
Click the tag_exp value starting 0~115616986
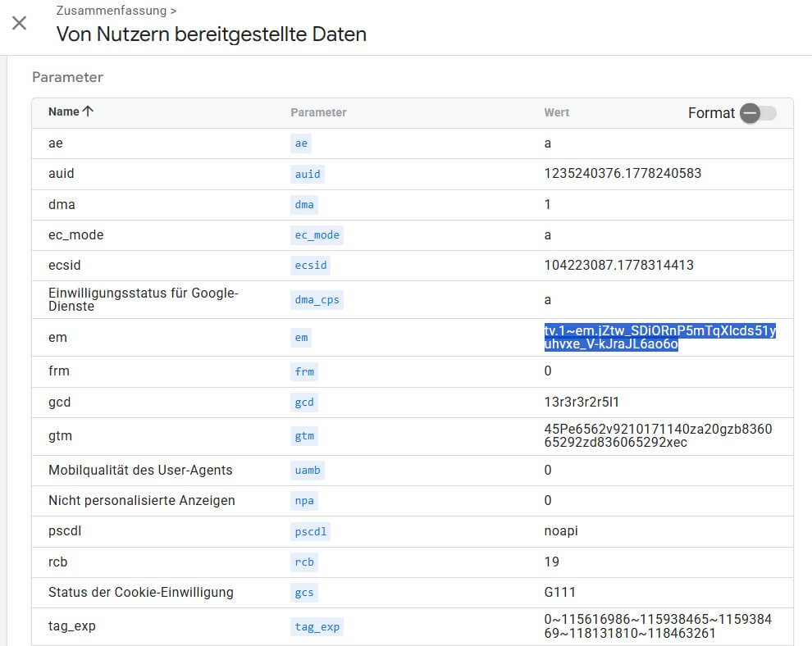coord(658,626)
